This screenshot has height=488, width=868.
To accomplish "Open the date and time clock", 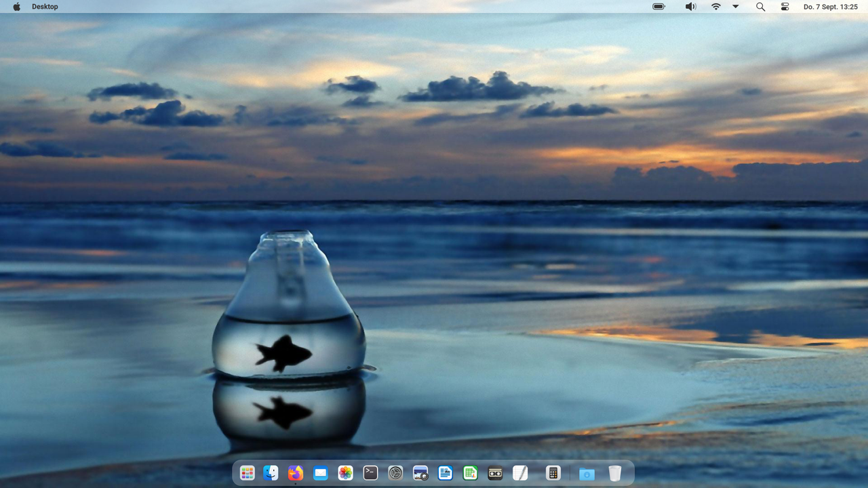I will (831, 6).
